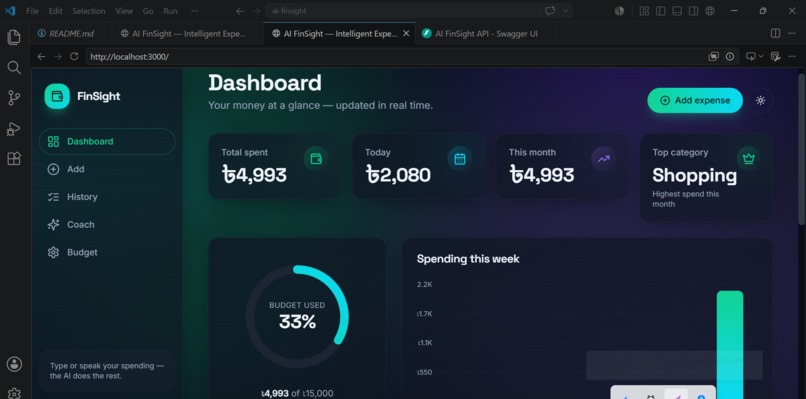The width and height of the screenshot is (806, 399).
Task: Click the tall green bar in weekly chart
Action: 730,344
